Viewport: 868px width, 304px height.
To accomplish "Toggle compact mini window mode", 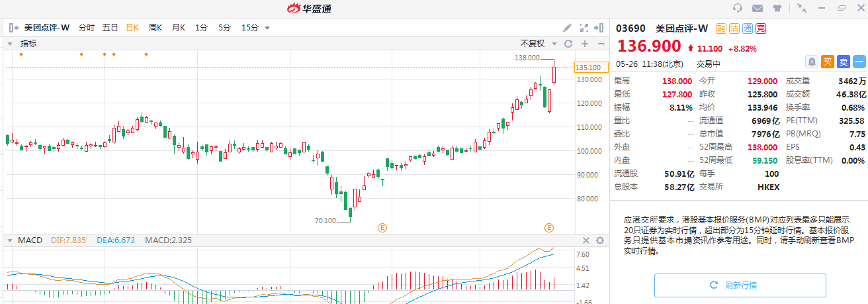I will (x=803, y=9).
